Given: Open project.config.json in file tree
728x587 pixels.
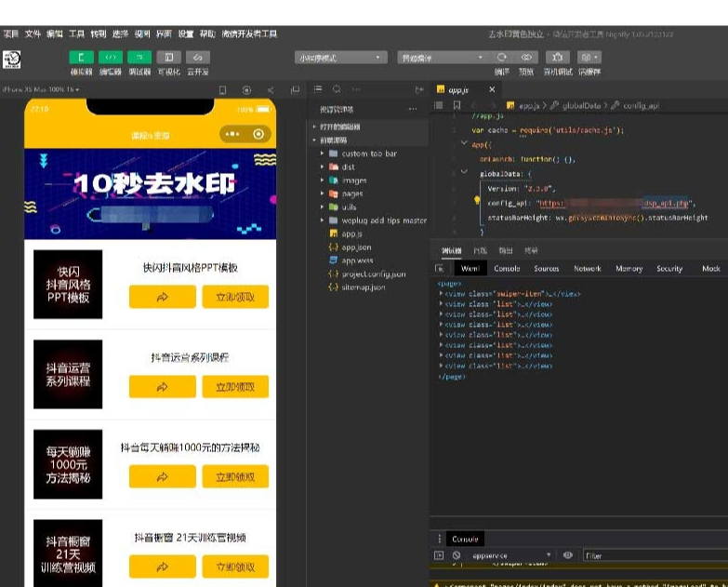Looking at the screenshot, I should click(373, 274).
